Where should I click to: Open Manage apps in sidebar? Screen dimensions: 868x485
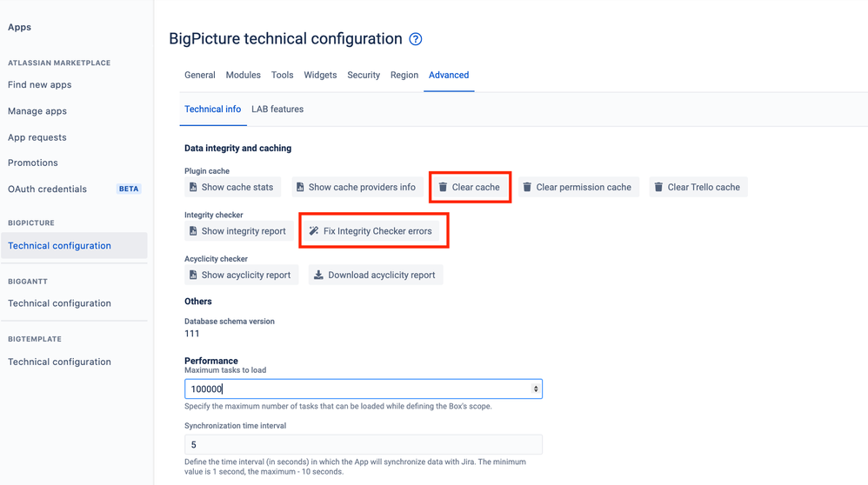pos(37,111)
